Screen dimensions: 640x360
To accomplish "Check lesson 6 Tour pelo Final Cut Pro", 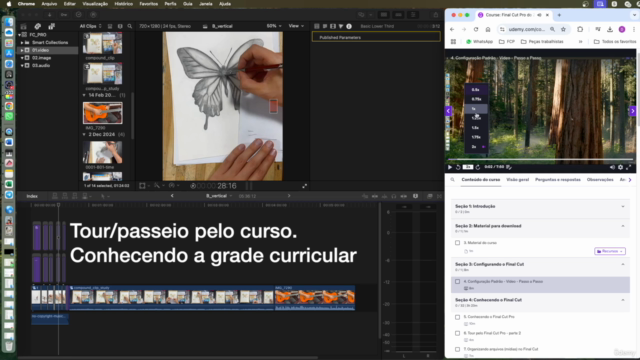I will [x=458, y=333].
